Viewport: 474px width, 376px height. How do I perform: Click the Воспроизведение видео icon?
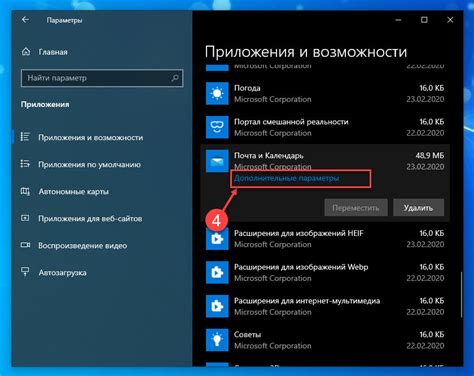25,245
